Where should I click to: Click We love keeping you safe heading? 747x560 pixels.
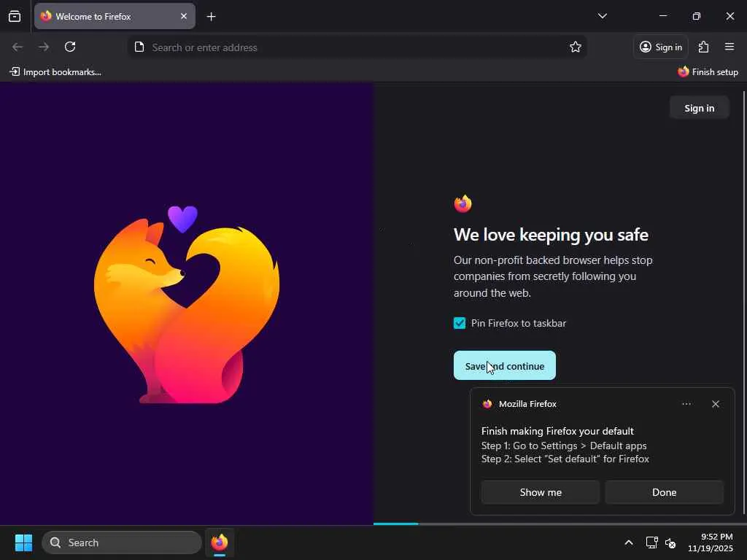tap(551, 235)
